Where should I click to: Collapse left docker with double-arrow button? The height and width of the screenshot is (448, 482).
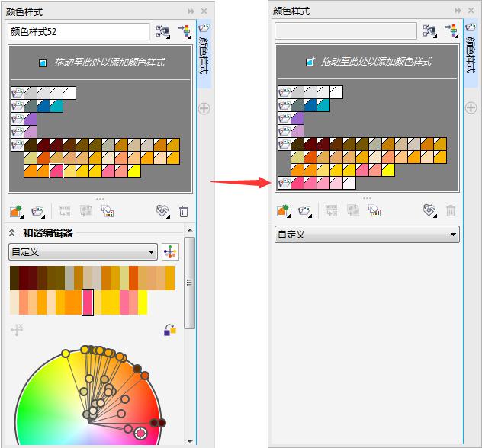point(191,11)
